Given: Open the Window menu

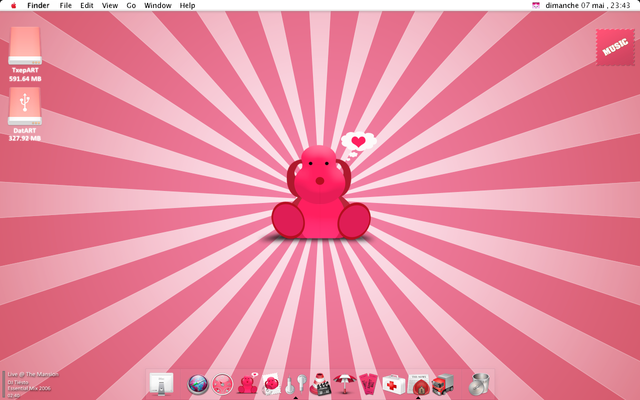Looking at the screenshot, I should (x=158, y=6).
